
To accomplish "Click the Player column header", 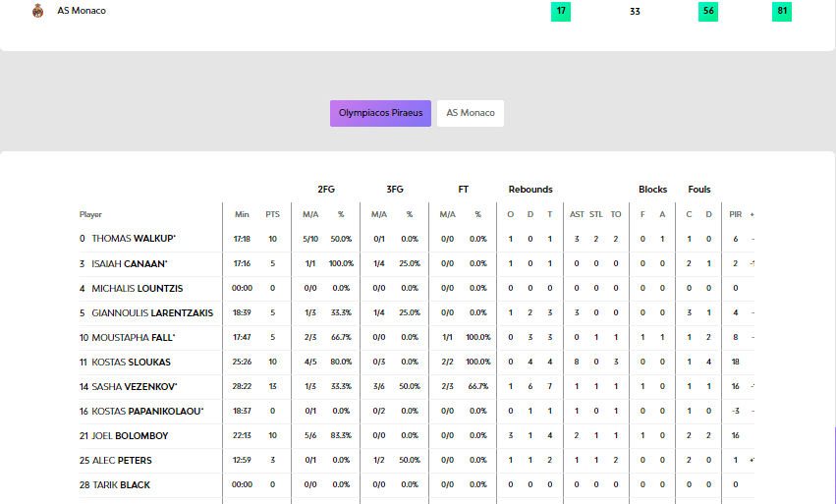I will click(90, 214).
